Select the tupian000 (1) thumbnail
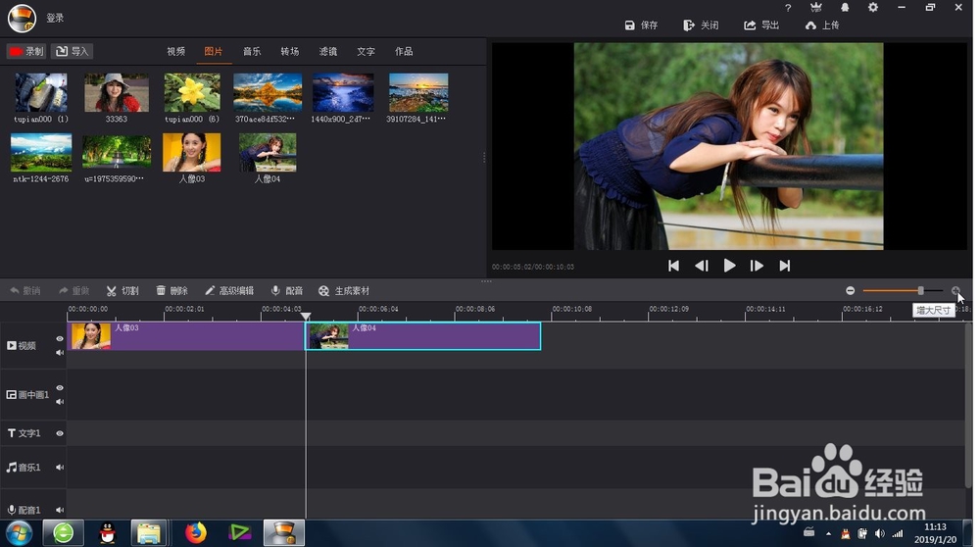Image resolution: width=980 pixels, height=547 pixels. (x=41, y=92)
